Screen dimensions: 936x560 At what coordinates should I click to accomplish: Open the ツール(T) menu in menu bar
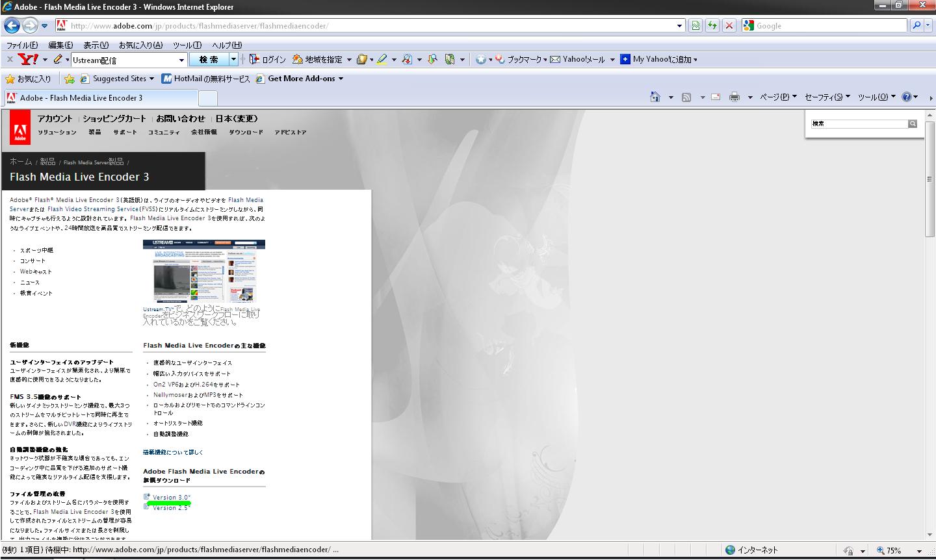tap(187, 45)
